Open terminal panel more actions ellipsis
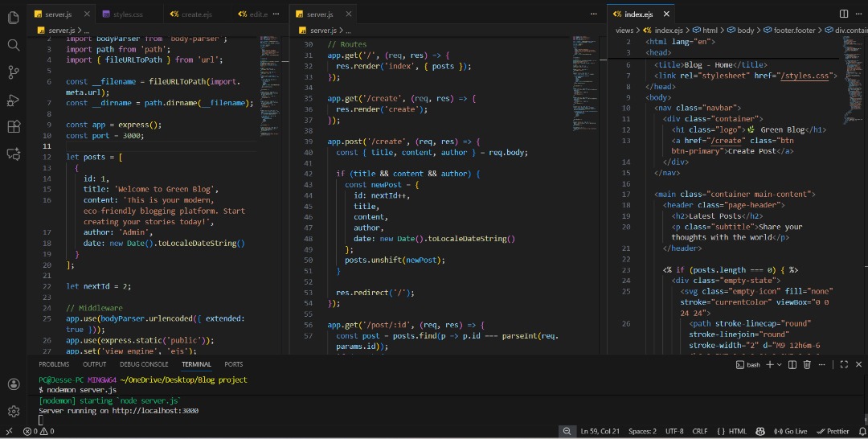868x439 pixels. 821,364
